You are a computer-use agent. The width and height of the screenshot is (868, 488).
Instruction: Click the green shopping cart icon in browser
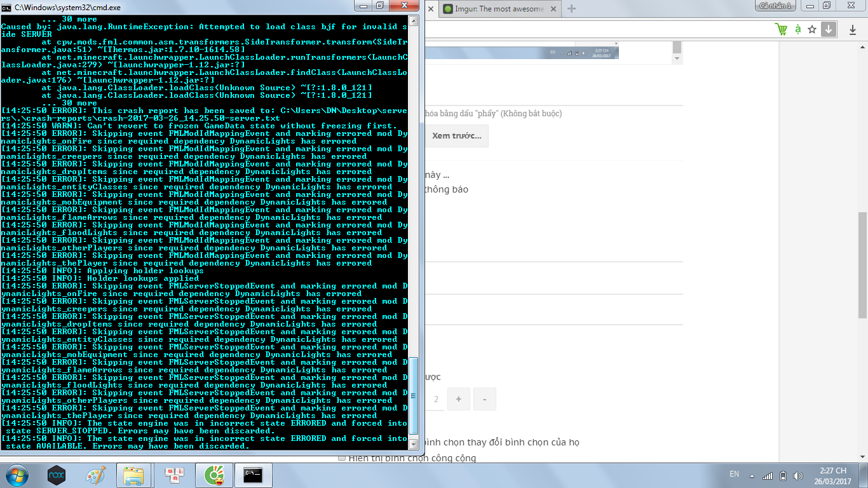tap(781, 29)
